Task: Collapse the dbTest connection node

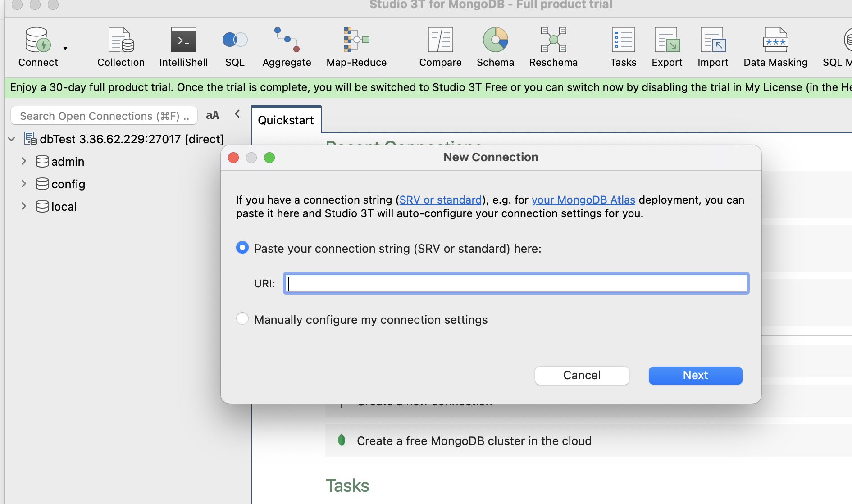Action: pyautogui.click(x=12, y=139)
